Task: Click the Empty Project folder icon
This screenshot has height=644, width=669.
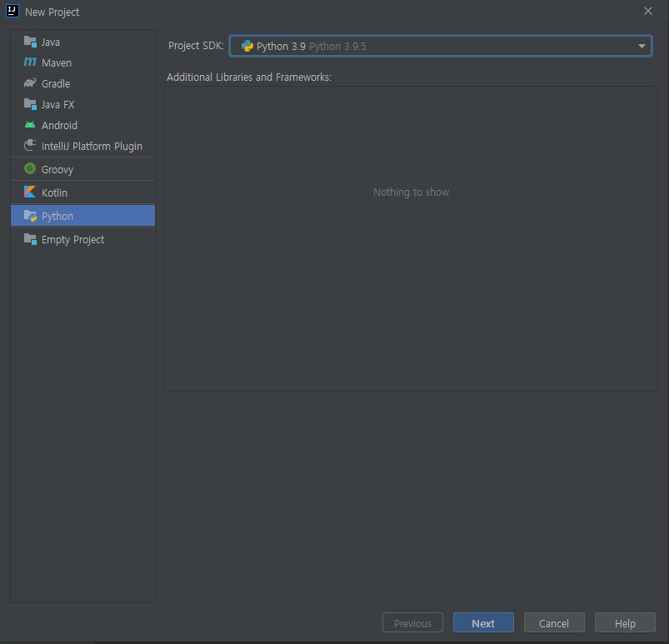Action: click(30, 239)
